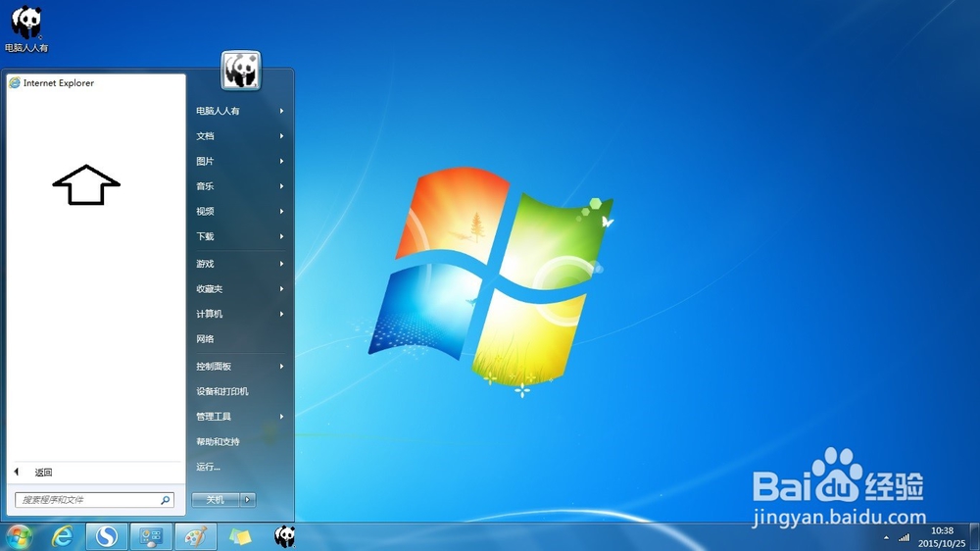Expand the 图片 submenu arrow

[282, 161]
